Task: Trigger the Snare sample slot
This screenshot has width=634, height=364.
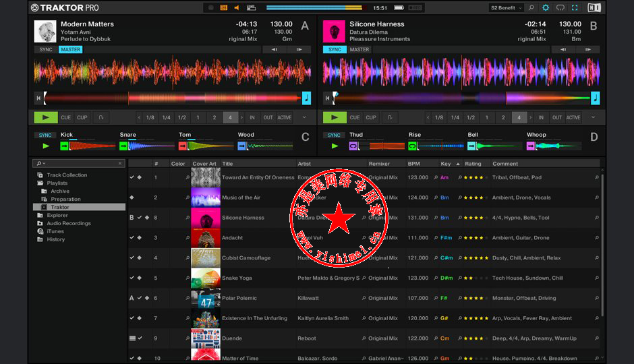Action: point(123,146)
